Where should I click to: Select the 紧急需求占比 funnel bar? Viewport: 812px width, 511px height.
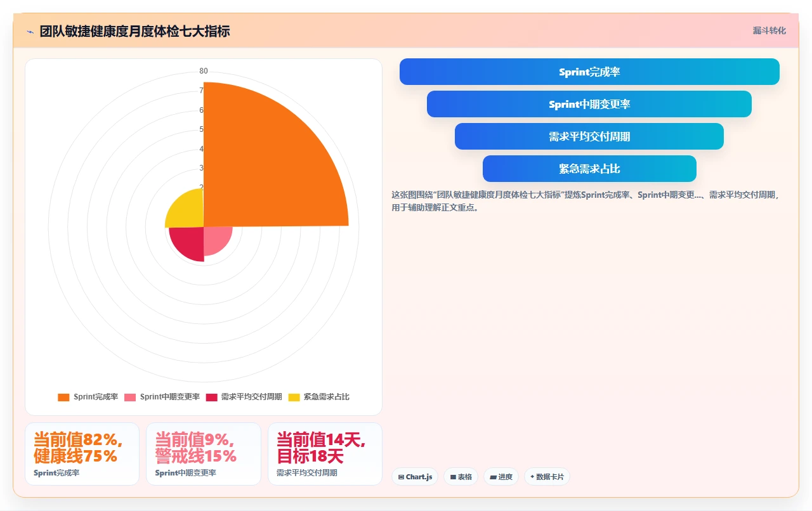(x=589, y=169)
